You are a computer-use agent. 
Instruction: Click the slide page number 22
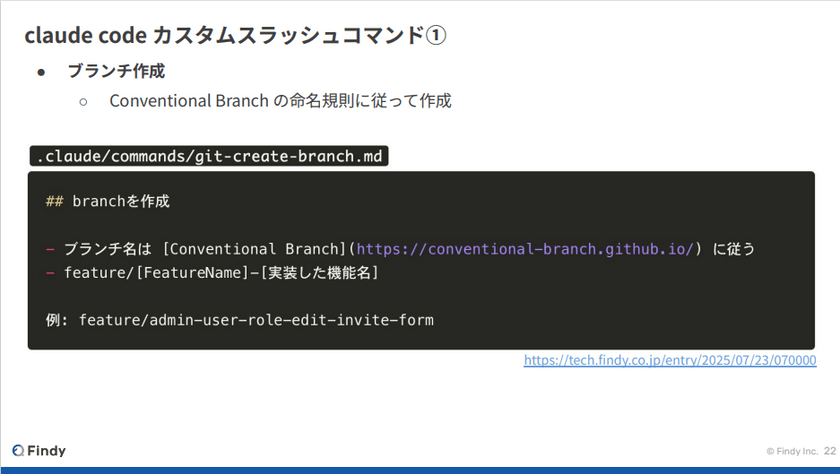(x=830, y=452)
